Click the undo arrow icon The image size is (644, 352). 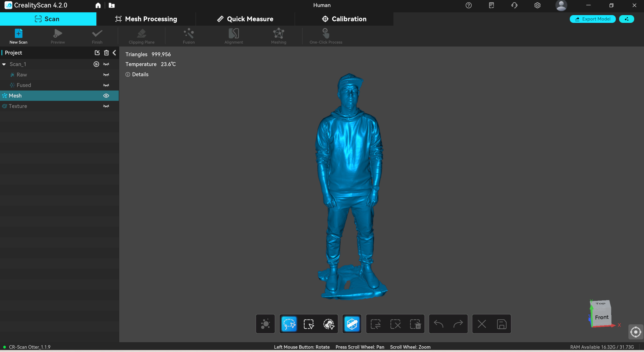coord(438,324)
